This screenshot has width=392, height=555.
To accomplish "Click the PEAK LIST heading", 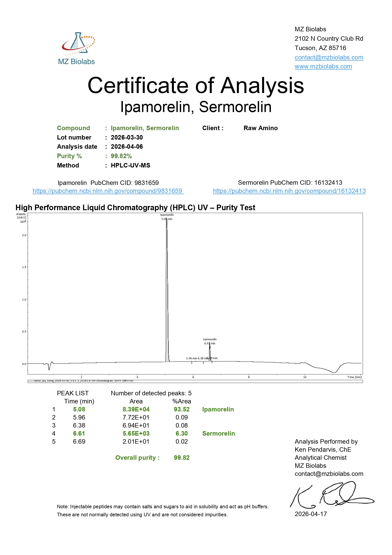I will click(73, 393).
